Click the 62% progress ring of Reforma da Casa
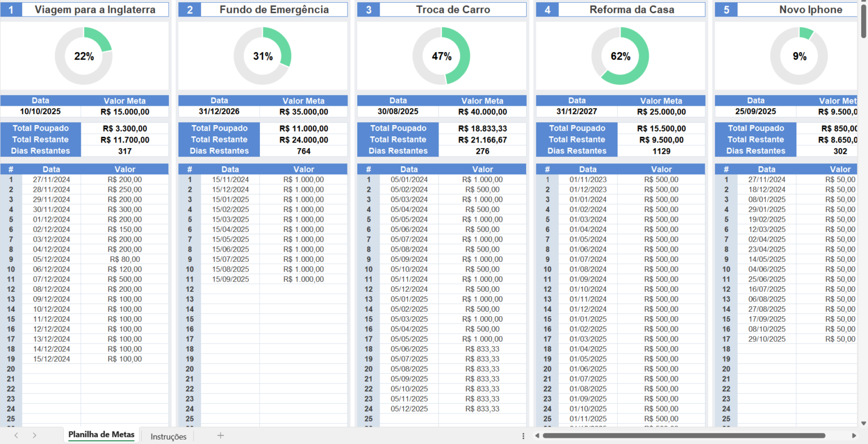868x444 pixels. click(x=620, y=56)
